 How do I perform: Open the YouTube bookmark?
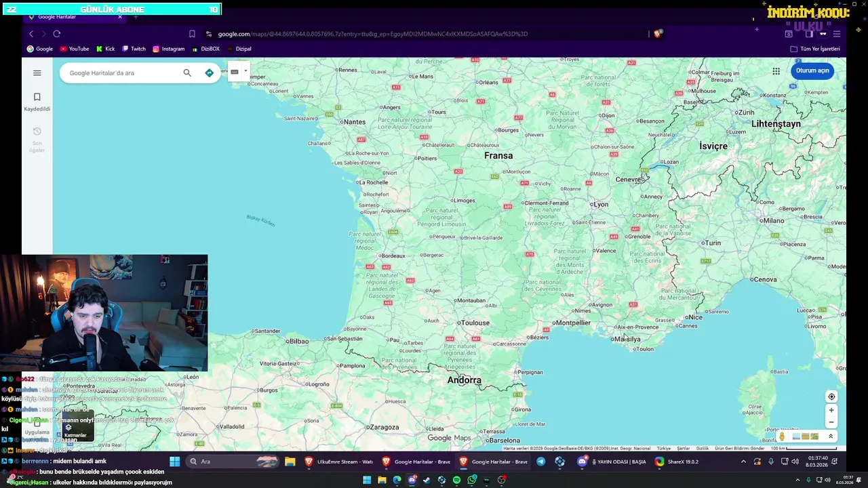(75, 49)
